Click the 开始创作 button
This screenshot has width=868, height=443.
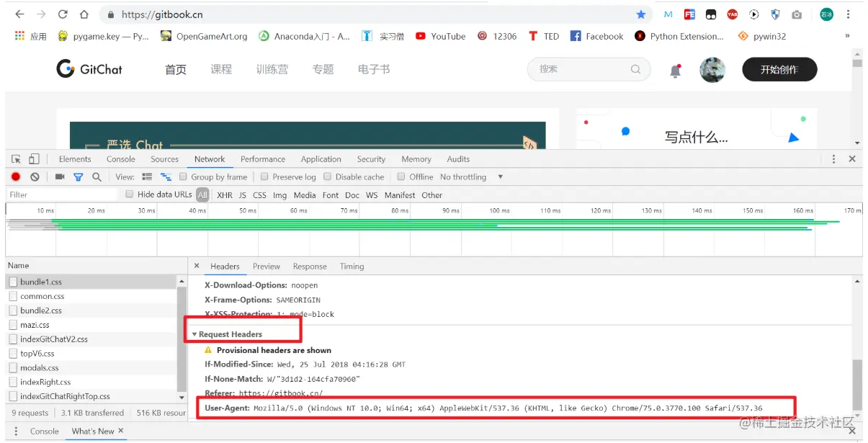(779, 69)
